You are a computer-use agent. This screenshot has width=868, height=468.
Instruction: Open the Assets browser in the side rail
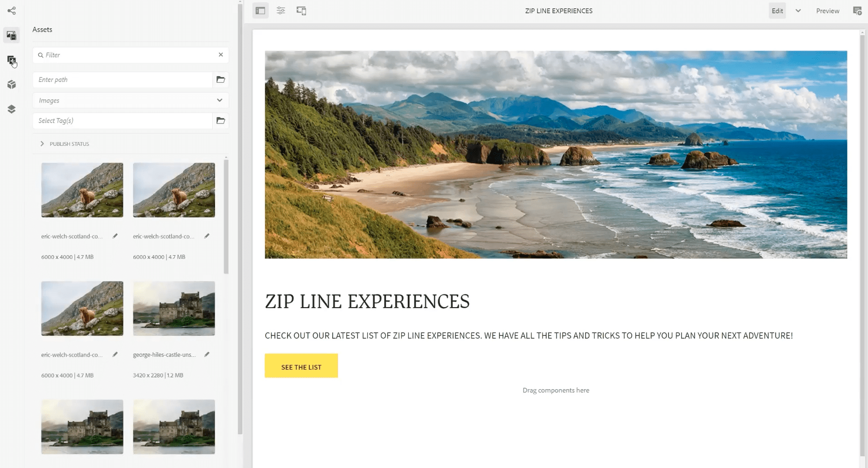click(x=11, y=35)
